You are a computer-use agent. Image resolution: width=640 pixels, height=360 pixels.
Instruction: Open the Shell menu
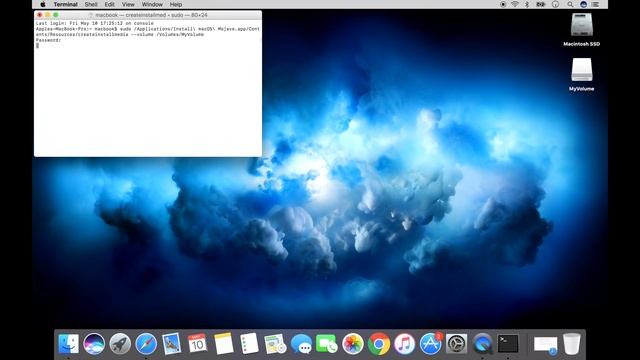tap(91, 4)
